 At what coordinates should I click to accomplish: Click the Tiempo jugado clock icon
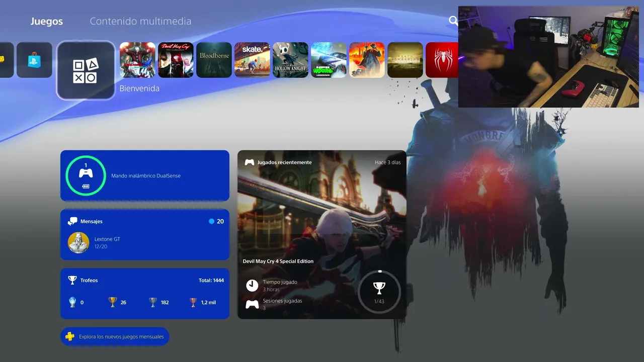[252, 286]
